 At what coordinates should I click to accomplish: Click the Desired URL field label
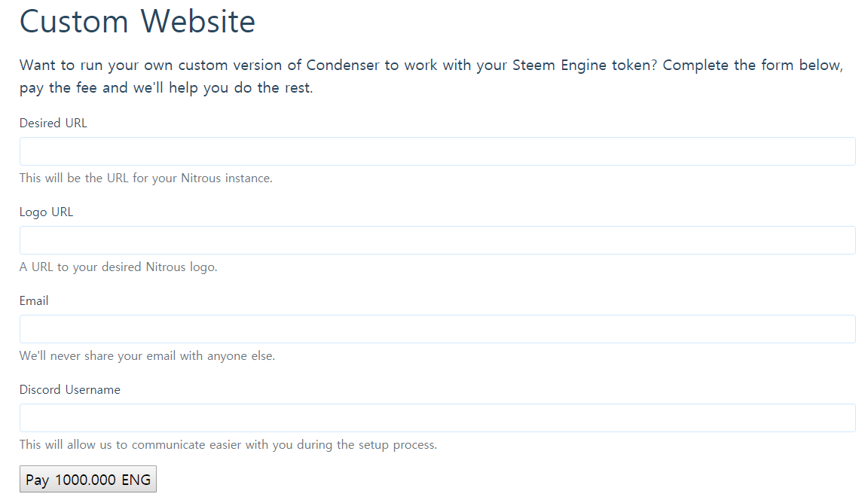pyautogui.click(x=53, y=123)
